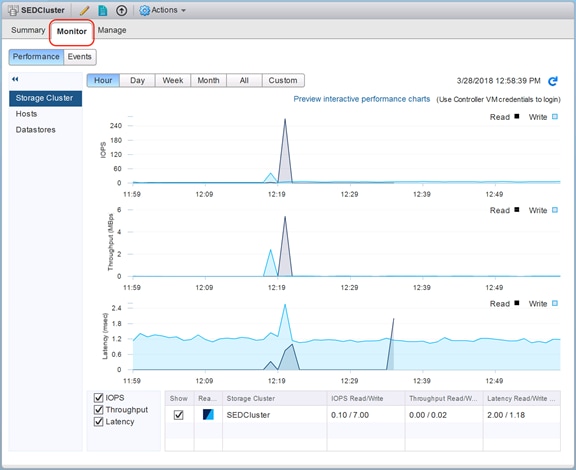Set time range to Week
576x470 pixels.
(x=173, y=80)
